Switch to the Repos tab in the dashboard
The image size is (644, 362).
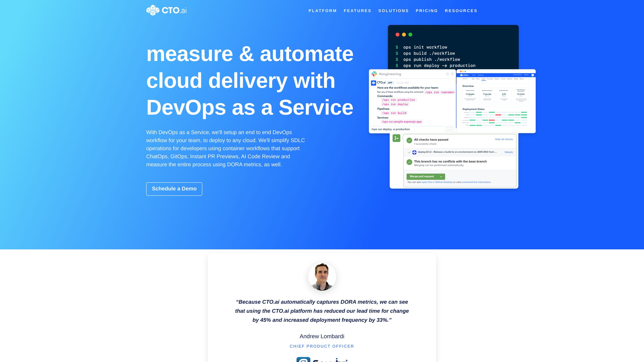(478, 79)
